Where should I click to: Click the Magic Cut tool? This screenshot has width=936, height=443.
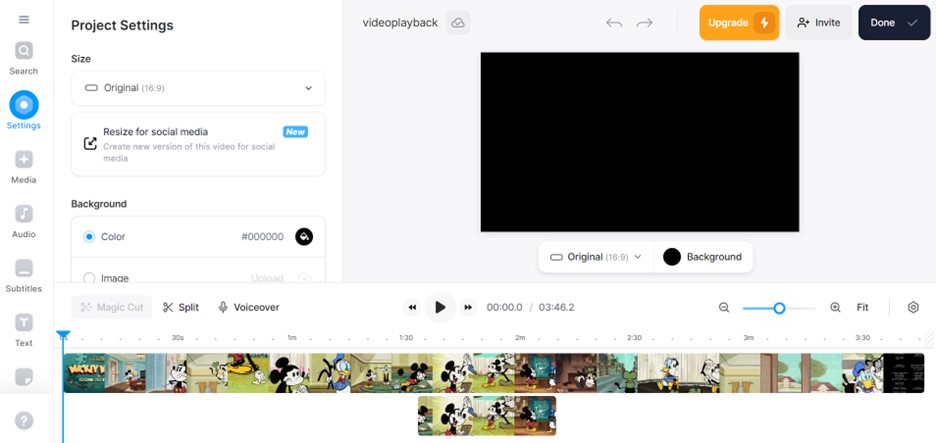click(112, 307)
